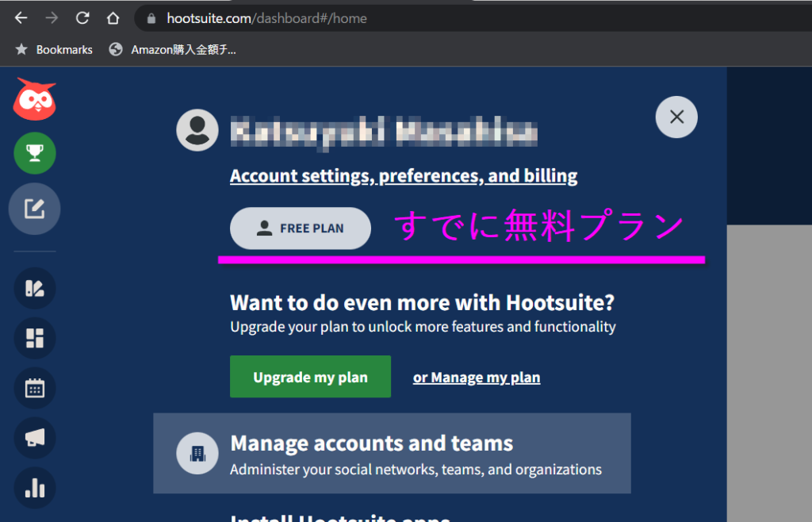Open the Planner calendar icon
The image size is (812, 522).
(x=35, y=388)
